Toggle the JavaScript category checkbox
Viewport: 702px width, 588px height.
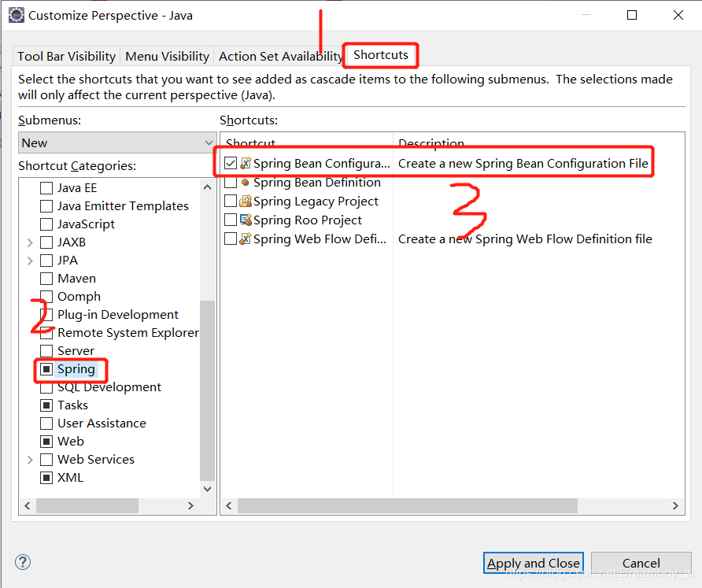46,224
